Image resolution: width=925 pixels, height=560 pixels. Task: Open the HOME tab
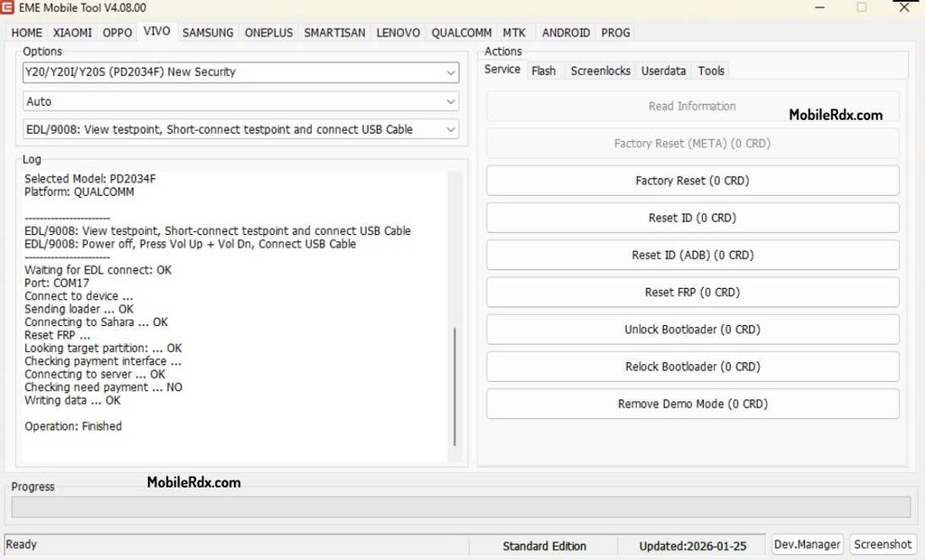[x=26, y=33]
